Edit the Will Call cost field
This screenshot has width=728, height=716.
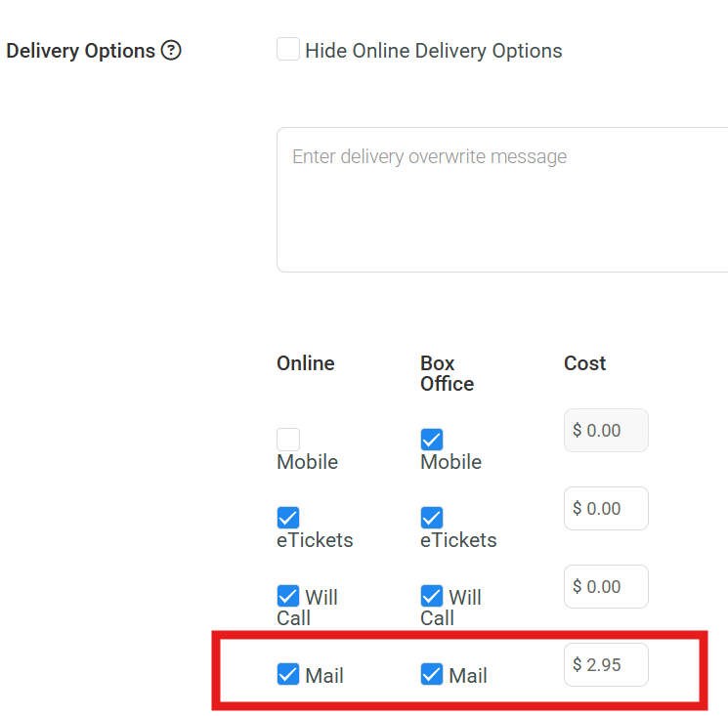click(x=606, y=586)
